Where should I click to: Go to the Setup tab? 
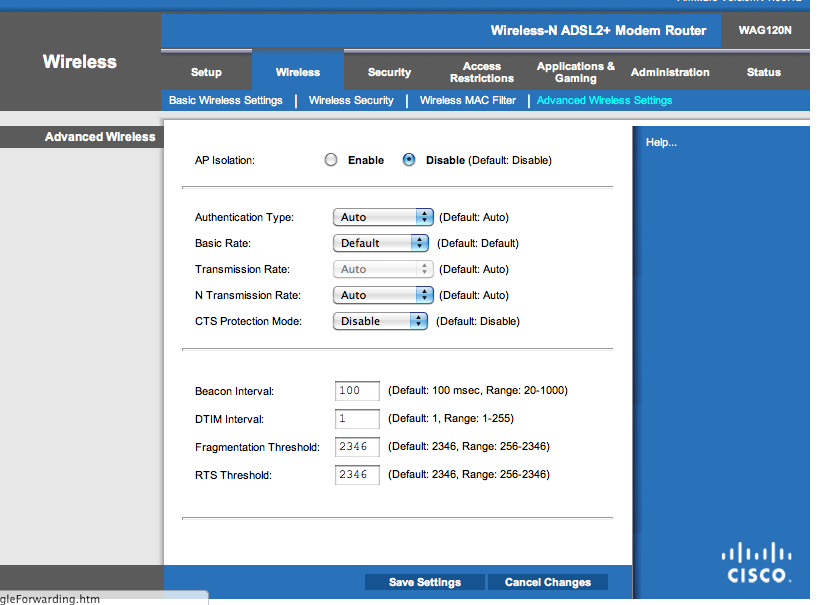(x=206, y=72)
